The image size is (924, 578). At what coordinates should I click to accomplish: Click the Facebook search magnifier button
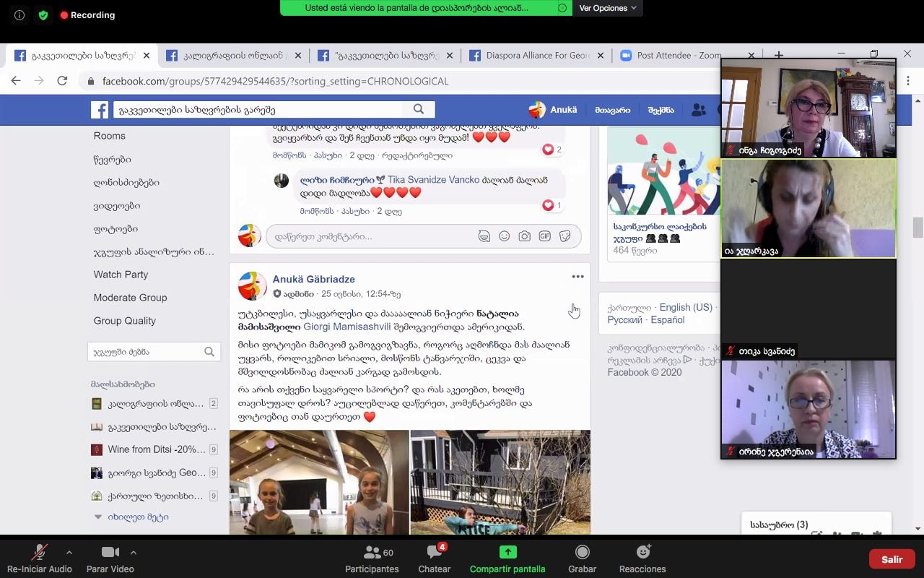[419, 109]
